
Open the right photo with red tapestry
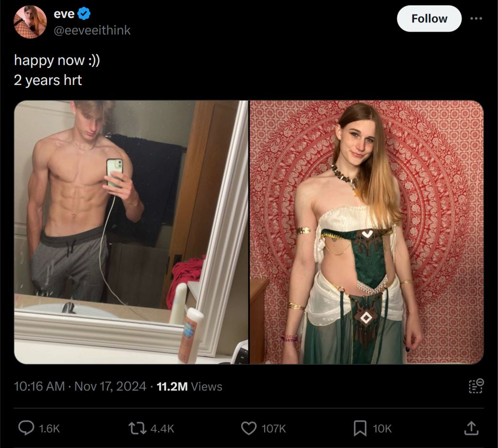pos(367,232)
